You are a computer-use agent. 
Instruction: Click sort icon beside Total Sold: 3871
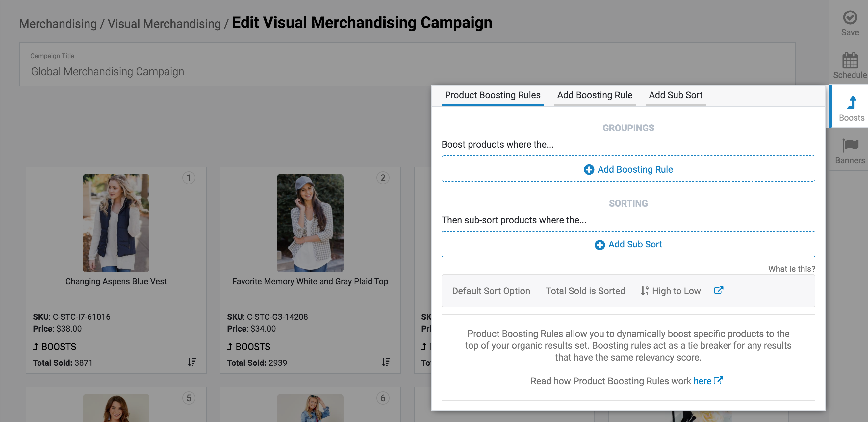tap(192, 362)
